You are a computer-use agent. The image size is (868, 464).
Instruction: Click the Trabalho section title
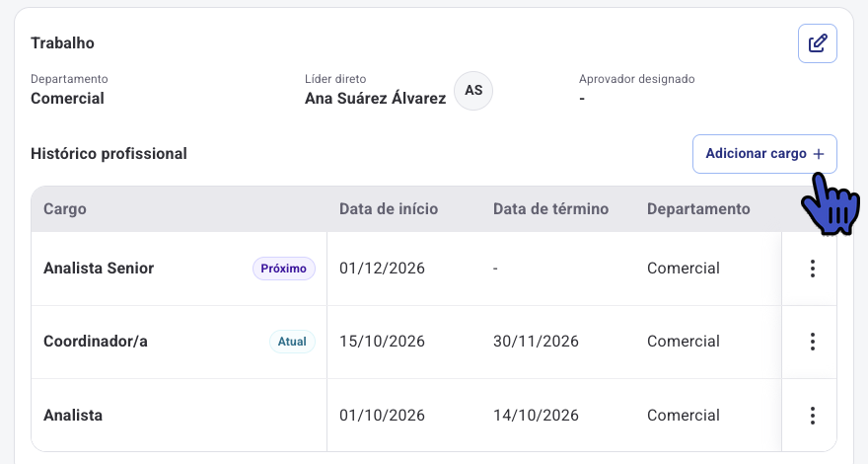[62, 43]
